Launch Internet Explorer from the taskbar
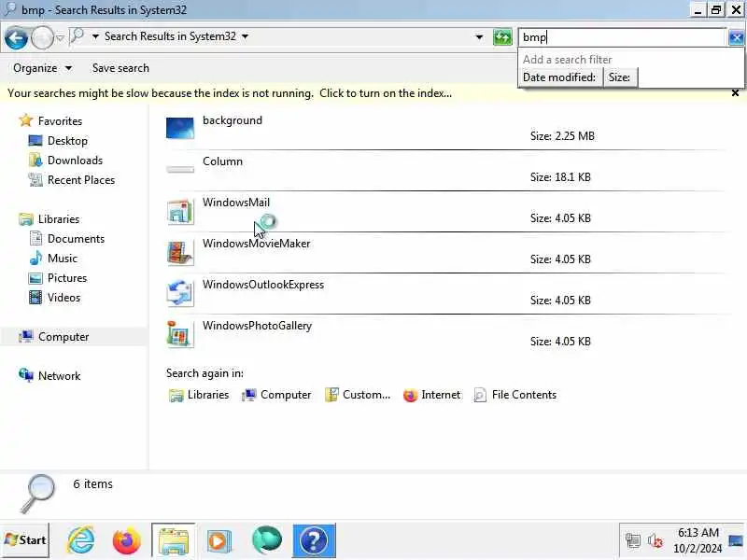 click(81, 540)
